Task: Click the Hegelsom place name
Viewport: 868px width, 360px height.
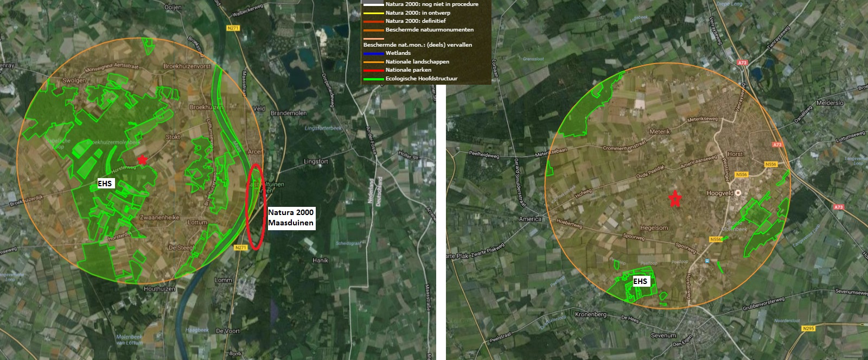Action: [654, 228]
